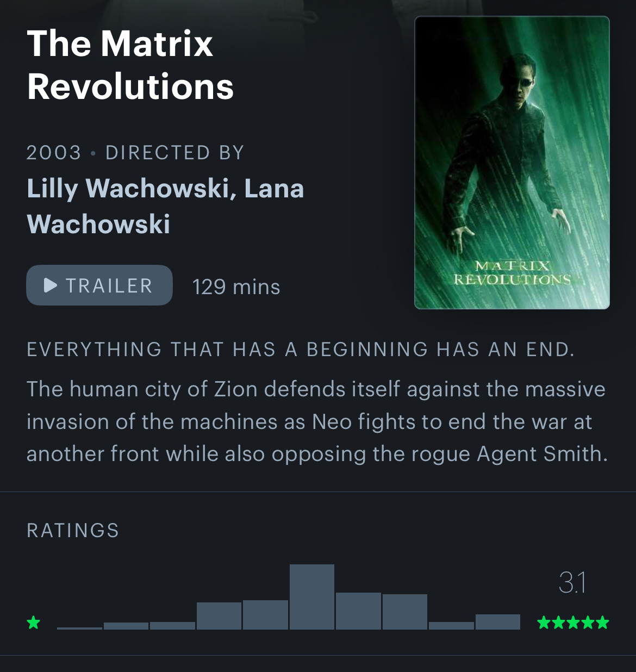Viewport: 636px width, 672px height.
Task: Select histogram bar just right of tallest
Action: point(358,611)
